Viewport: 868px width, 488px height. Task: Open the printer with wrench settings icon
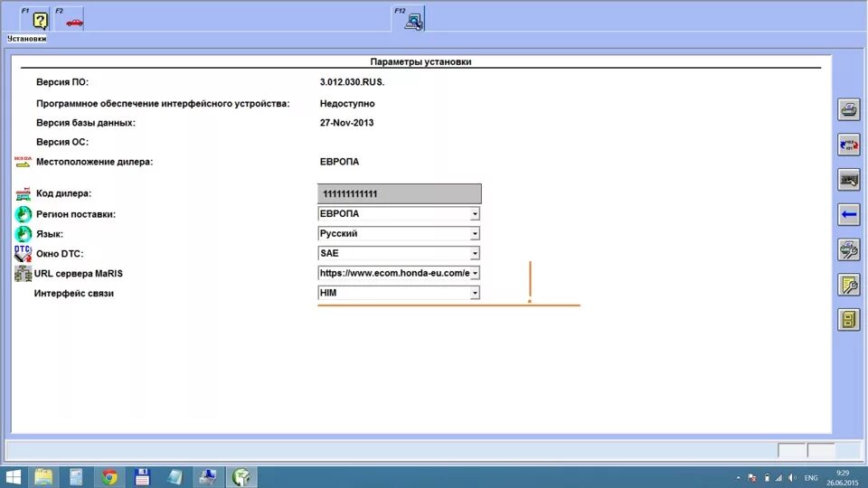pos(849,249)
